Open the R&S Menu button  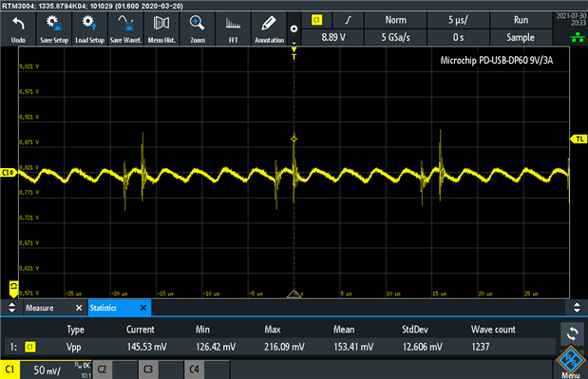570,362
